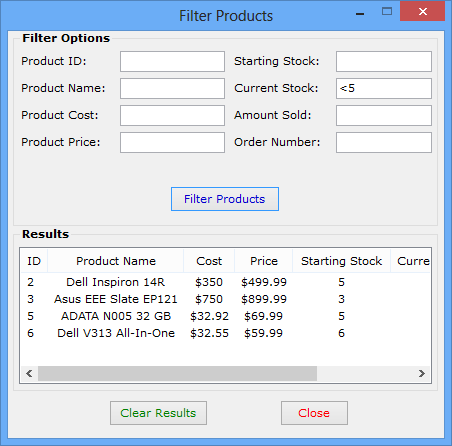452x446 pixels.
Task: Select the Dell Inspiron 14R row
Action: click(x=225, y=282)
